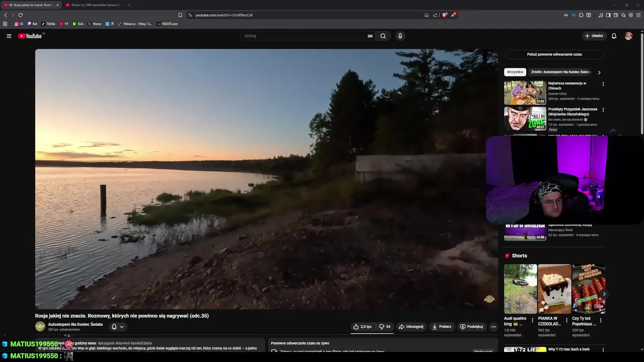This screenshot has height=362, width=644.
Task: Open the FACEIT.com bookmark
Action: click(167, 24)
